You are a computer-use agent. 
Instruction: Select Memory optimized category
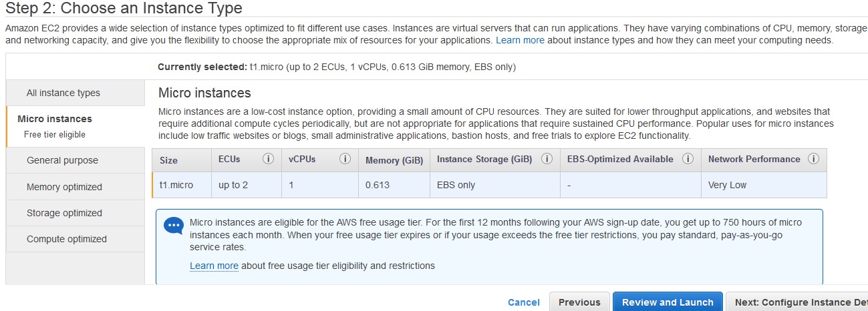[75, 187]
